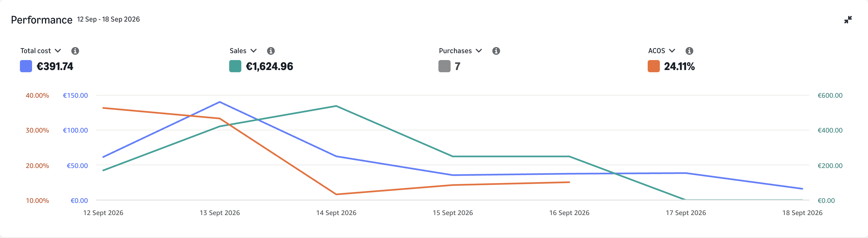Open info tooltip next to ACOS
This screenshot has width=868, height=238.
[689, 51]
